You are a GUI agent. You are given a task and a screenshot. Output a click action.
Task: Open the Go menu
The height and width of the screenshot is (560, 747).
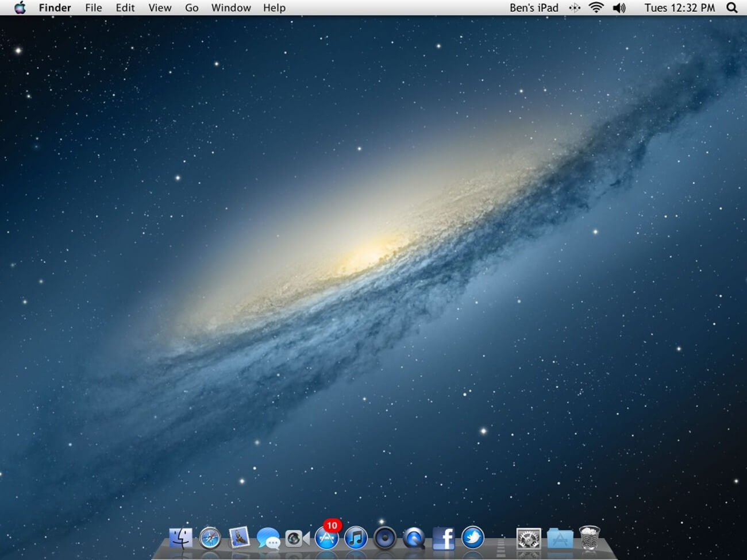point(191,7)
